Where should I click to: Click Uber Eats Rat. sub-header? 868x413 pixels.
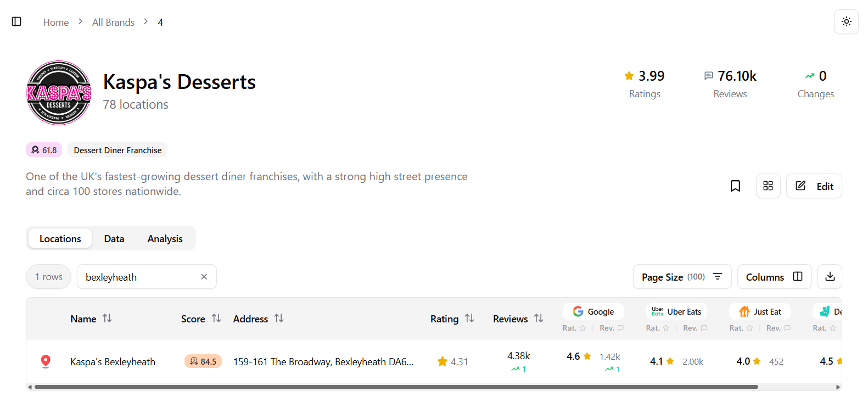(x=657, y=328)
